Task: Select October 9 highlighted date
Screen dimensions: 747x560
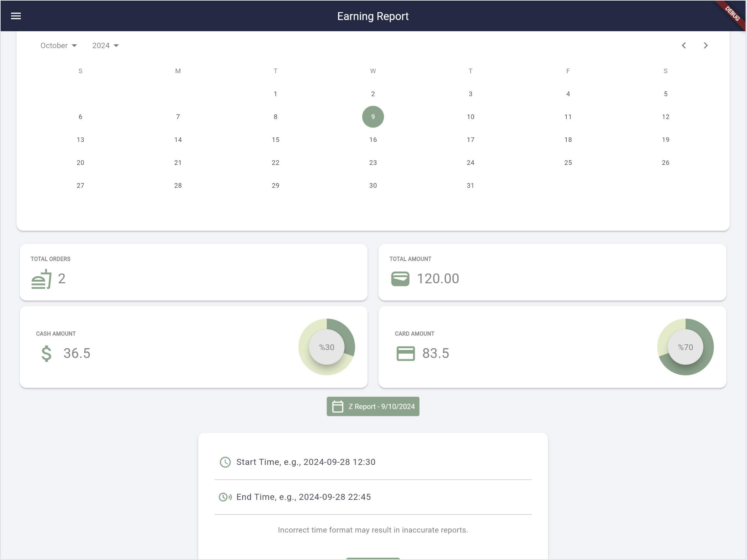Action: tap(373, 117)
